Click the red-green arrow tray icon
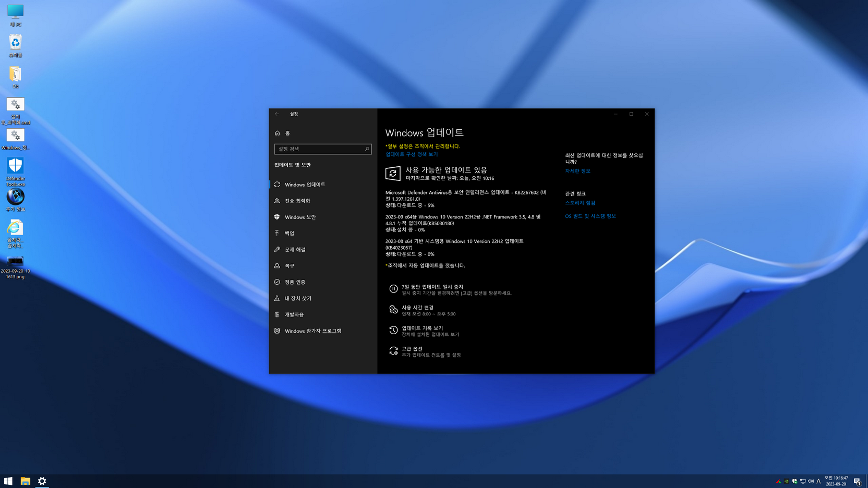The width and height of the screenshot is (868, 488). pos(778,481)
